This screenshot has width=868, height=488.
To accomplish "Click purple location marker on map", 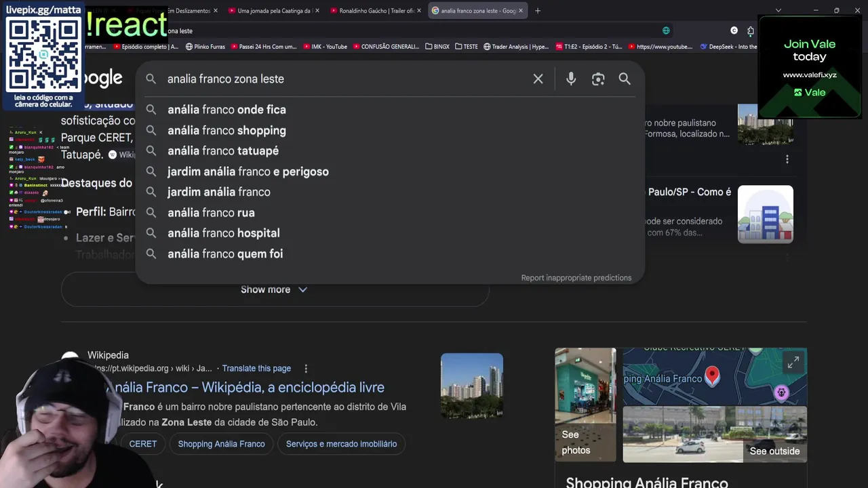I will [x=782, y=392].
